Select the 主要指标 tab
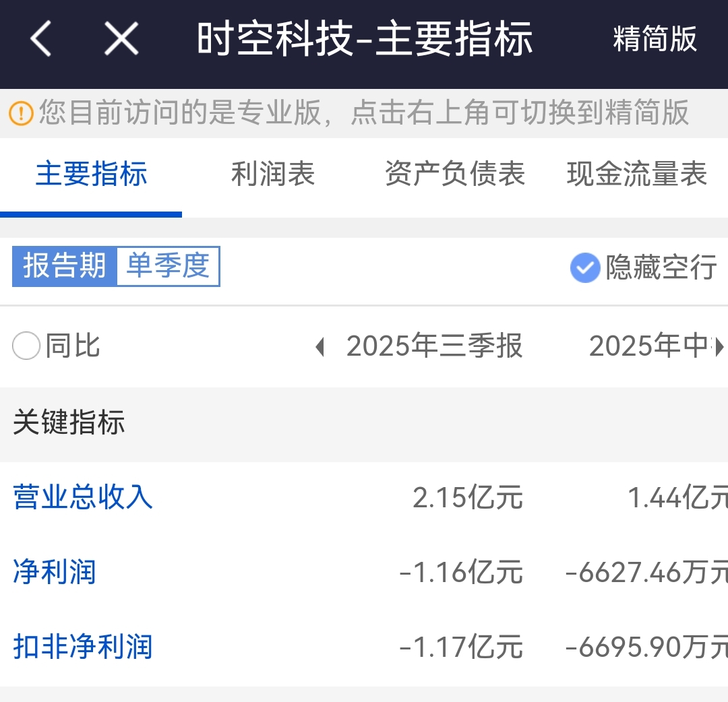This screenshot has height=702, width=728. coord(91,174)
